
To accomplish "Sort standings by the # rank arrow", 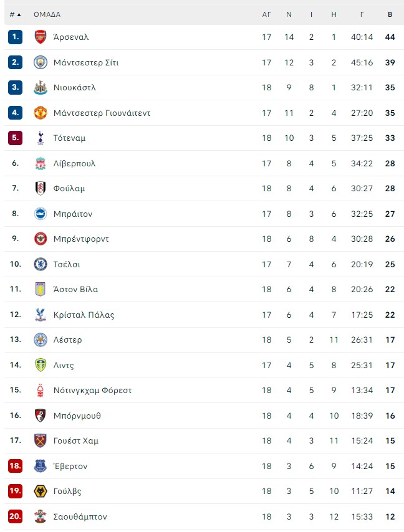I will click(x=16, y=14).
